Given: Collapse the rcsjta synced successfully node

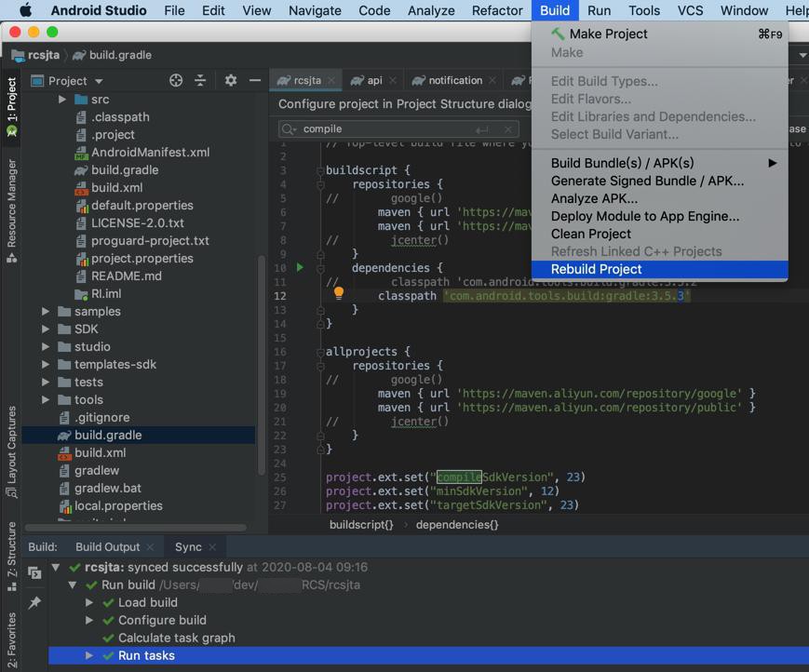Looking at the screenshot, I should coord(56,568).
